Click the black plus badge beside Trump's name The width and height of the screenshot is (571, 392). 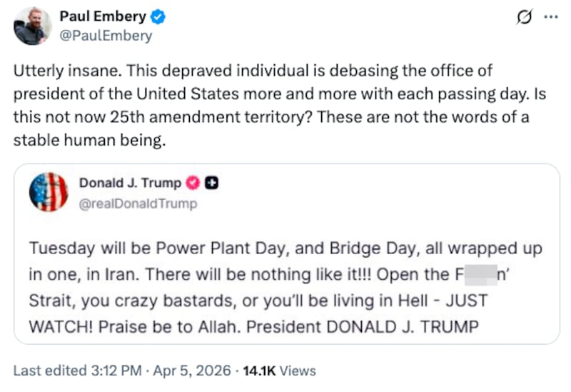point(211,184)
